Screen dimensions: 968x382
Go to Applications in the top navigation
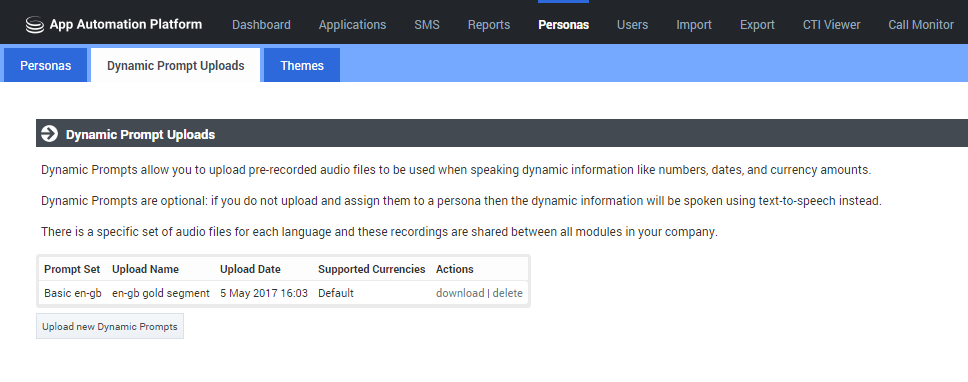tap(353, 25)
